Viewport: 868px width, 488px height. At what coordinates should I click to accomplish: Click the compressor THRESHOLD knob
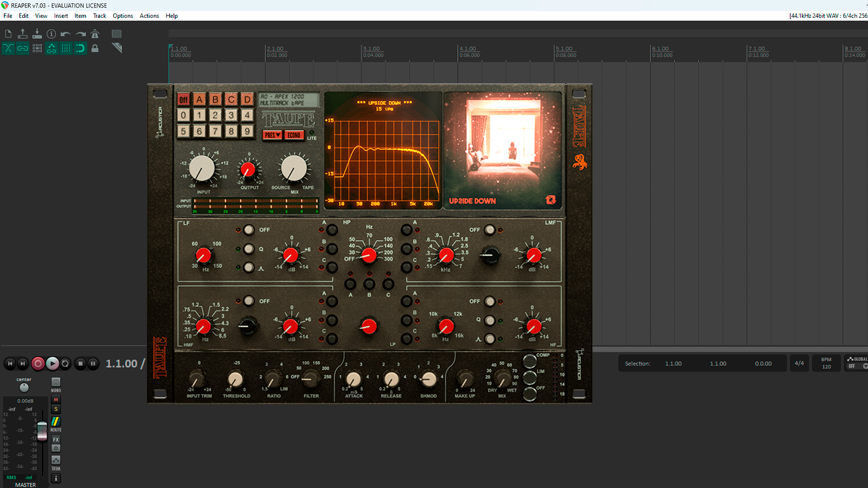pos(236,380)
